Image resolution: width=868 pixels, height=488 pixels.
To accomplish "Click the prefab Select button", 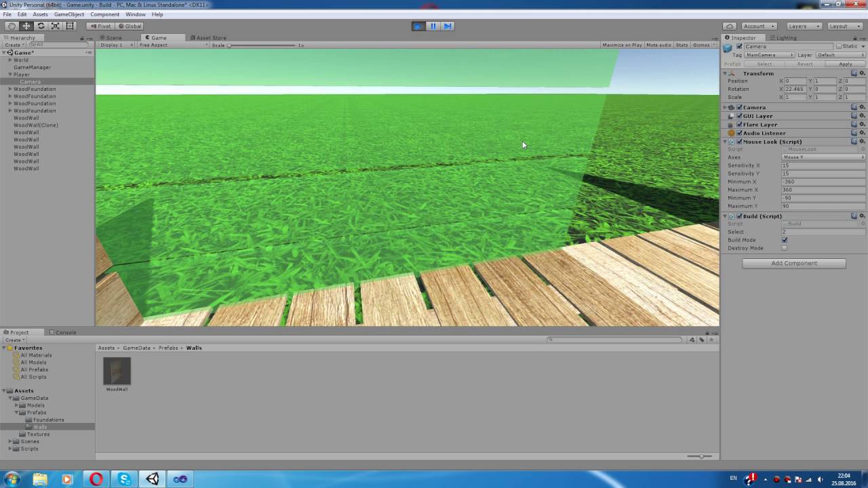I will (x=764, y=64).
